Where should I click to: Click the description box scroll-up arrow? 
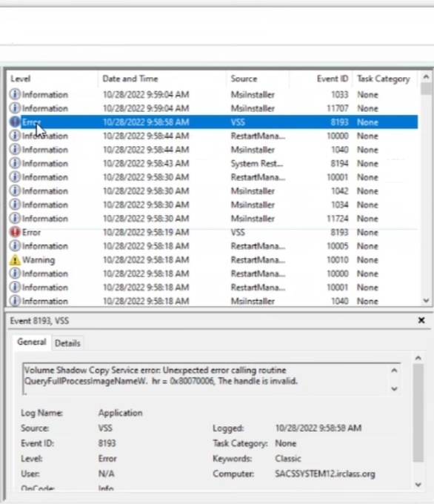(395, 371)
